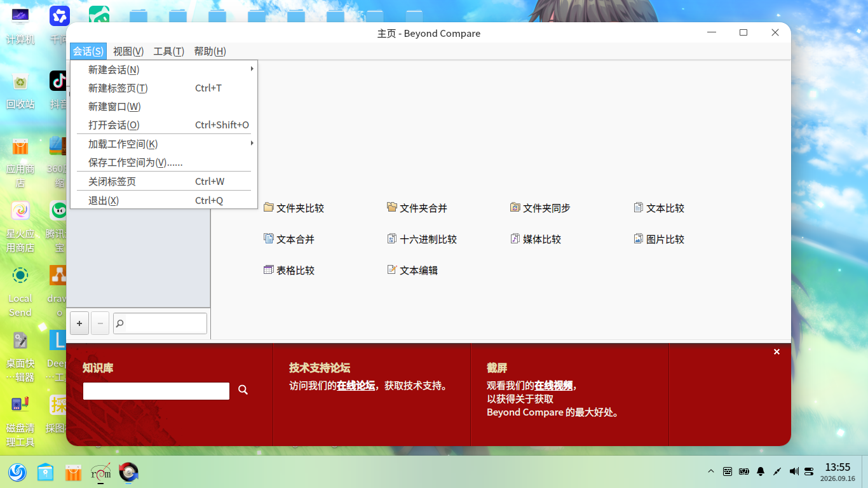Launch 文本合并 session
This screenshot has height=488, width=868.
289,239
